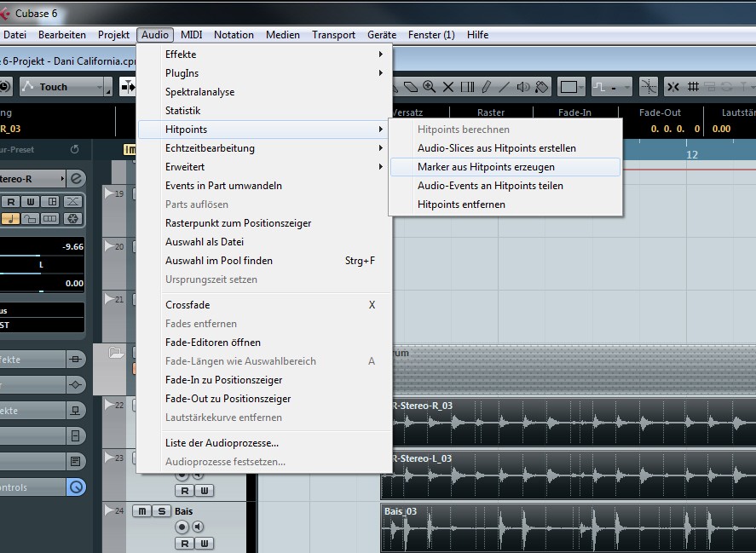Select the Draw pencil tool
The height and width of the screenshot is (553, 756).
coord(486,87)
